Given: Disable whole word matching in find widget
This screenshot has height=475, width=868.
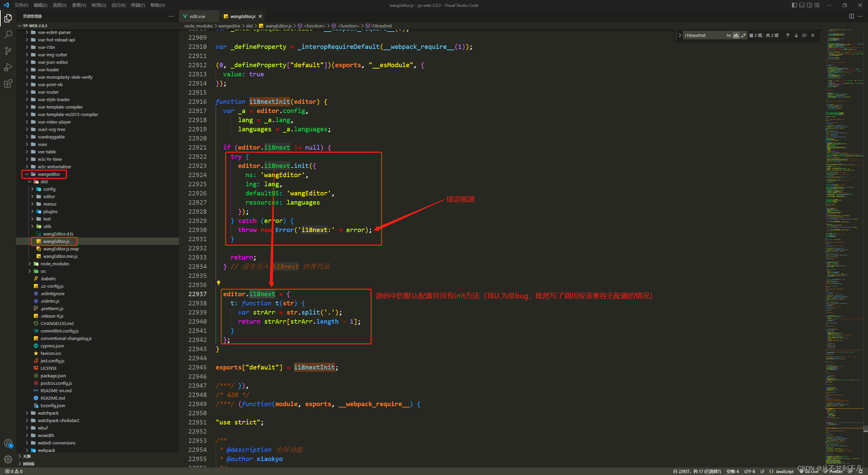Looking at the screenshot, I should pos(736,35).
